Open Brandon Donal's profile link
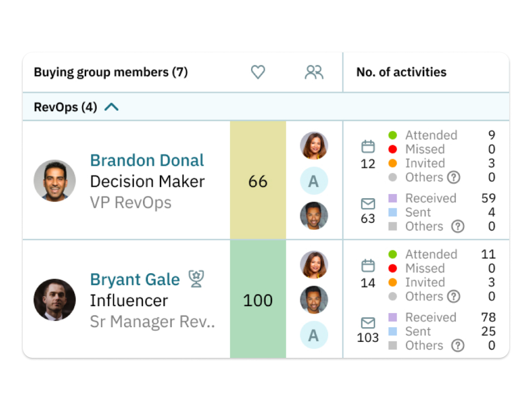 coord(147,160)
